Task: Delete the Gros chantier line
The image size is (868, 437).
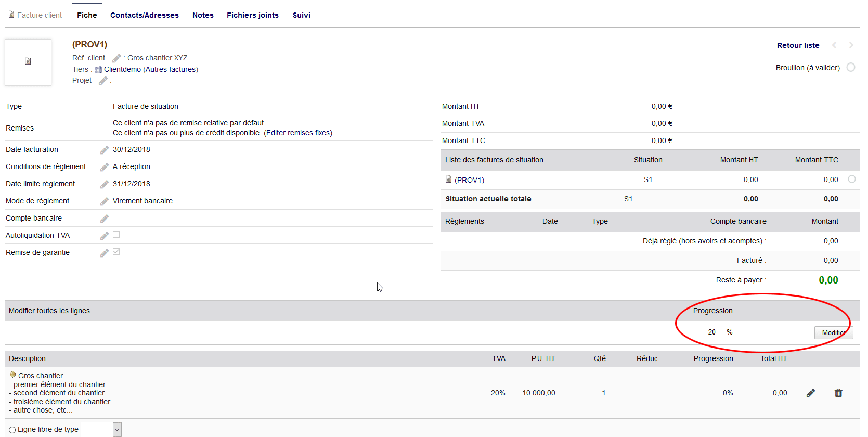Action: 838,393
